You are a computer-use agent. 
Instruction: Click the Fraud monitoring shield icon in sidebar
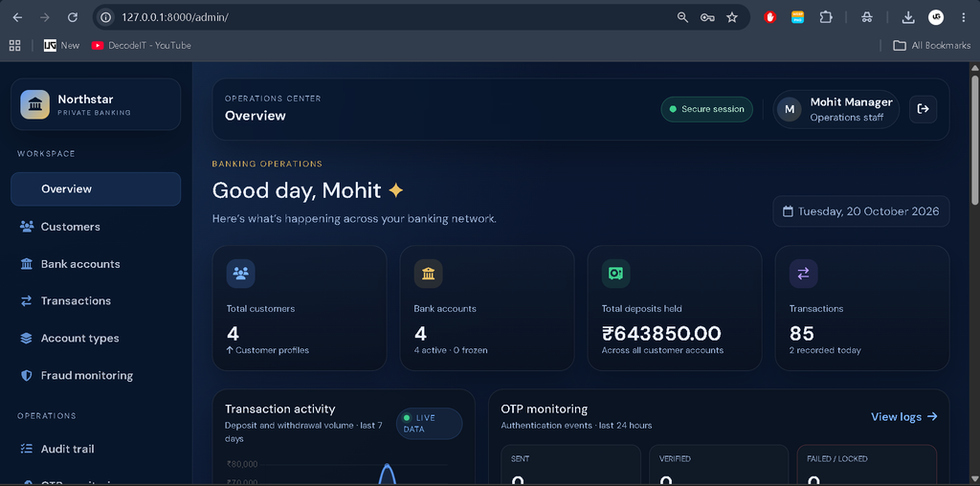pyautogui.click(x=26, y=375)
